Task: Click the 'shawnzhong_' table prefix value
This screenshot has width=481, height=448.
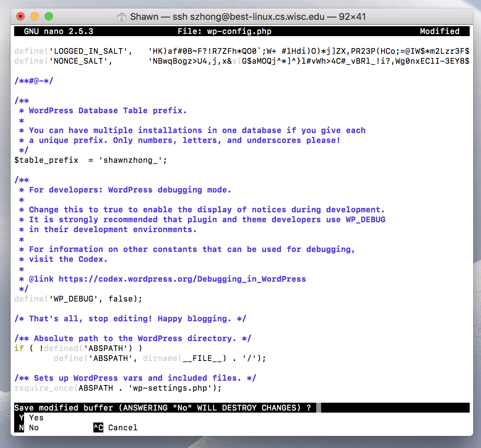Action: 130,160
